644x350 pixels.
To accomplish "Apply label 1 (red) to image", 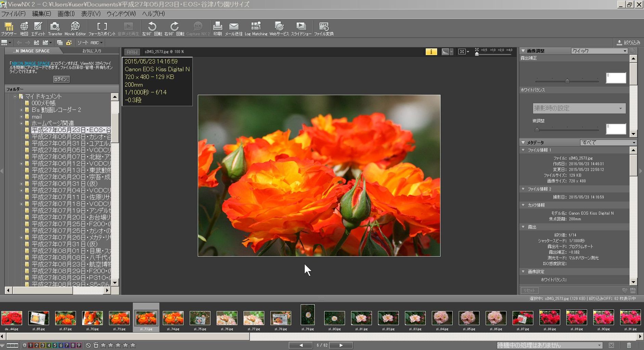I will (x=30, y=345).
